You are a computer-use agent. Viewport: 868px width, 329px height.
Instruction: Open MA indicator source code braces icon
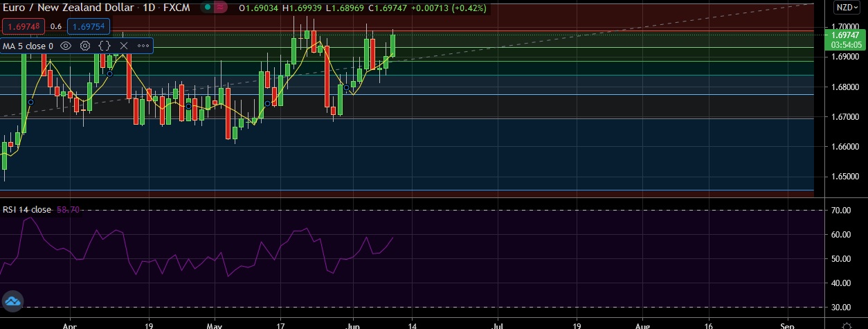pos(105,46)
